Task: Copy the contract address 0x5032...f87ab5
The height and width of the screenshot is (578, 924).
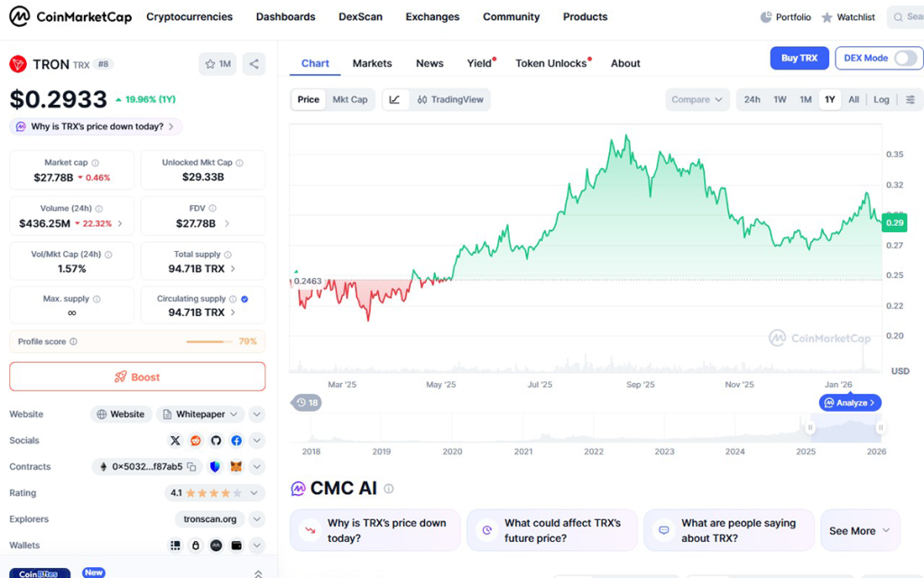Action: click(x=191, y=467)
